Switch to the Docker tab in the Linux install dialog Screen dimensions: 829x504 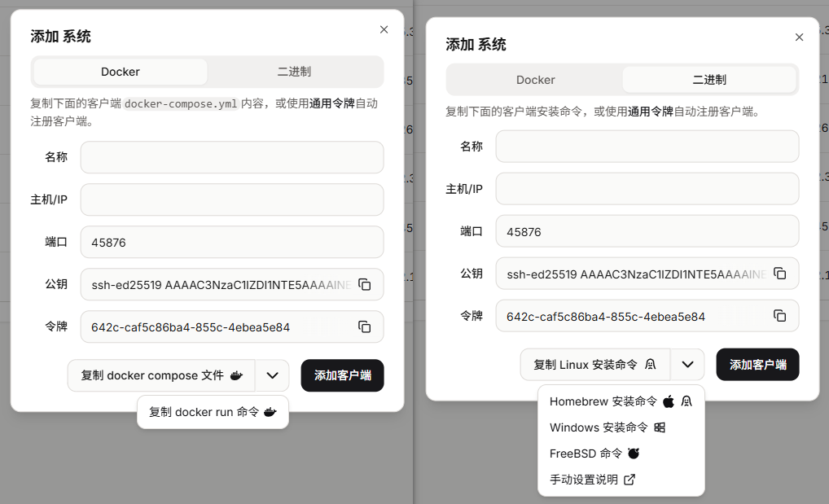tap(535, 80)
